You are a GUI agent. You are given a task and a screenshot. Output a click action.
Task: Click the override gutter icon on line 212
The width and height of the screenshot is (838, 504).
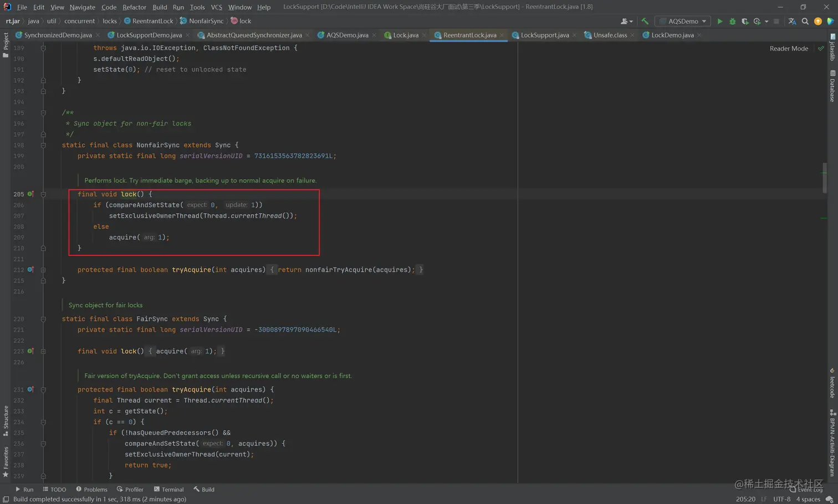pyautogui.click(x=30, y=270)
